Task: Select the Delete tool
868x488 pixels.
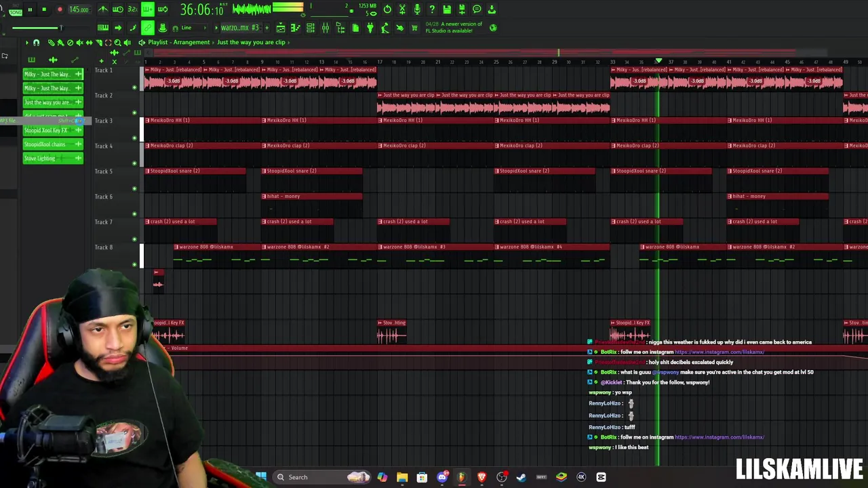Action: click(70, 43)
